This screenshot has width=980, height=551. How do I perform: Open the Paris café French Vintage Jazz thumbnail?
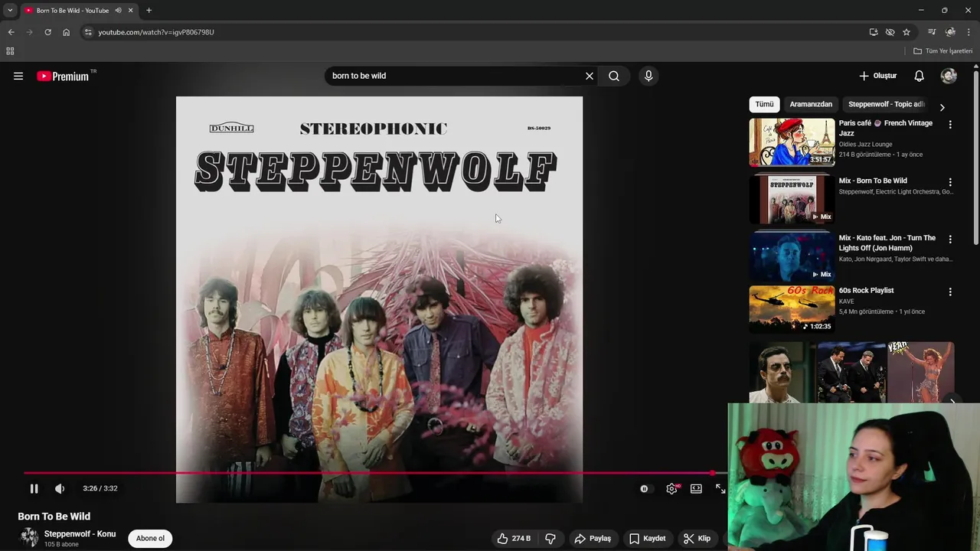tap(792, 142)
